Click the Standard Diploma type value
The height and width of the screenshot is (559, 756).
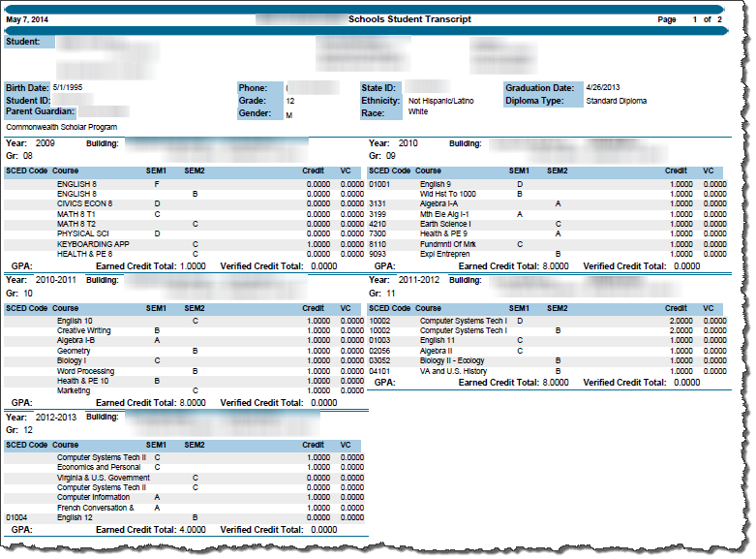[617, 100]
